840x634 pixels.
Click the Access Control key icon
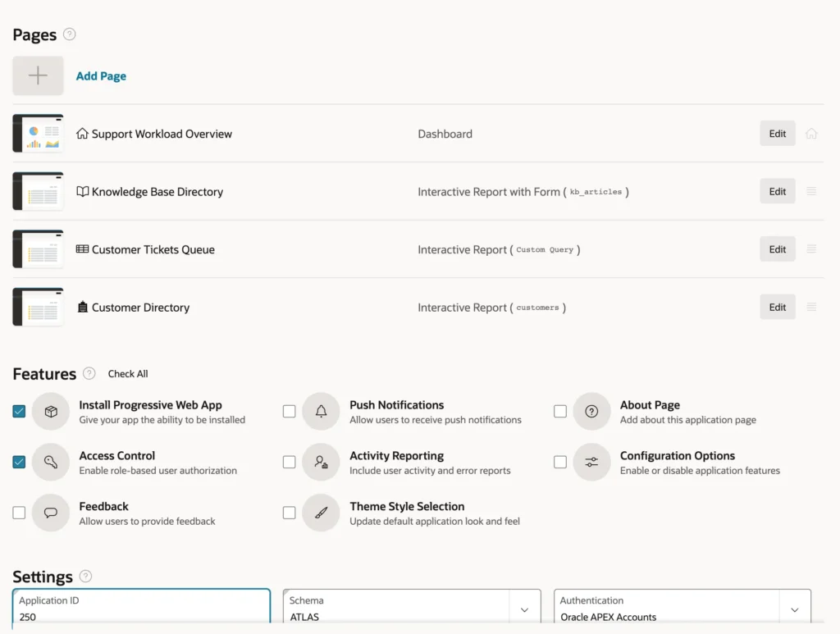[51, 462]
